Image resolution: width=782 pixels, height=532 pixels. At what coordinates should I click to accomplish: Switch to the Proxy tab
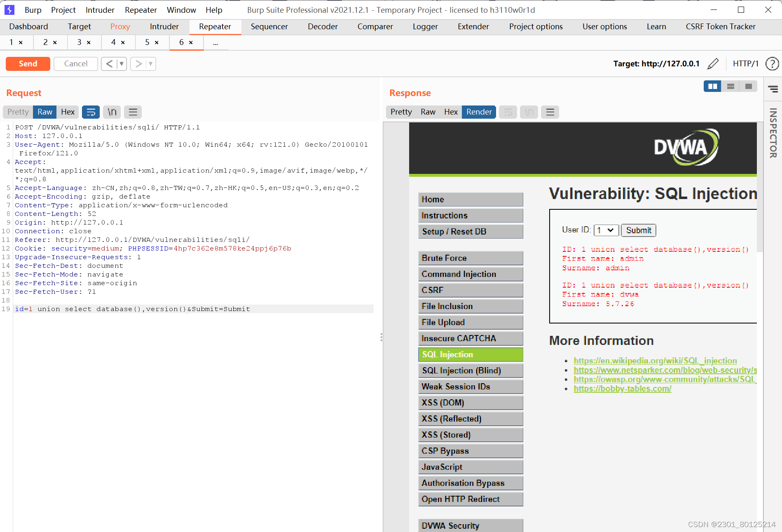pyautogui.click(x=120, y=27)
